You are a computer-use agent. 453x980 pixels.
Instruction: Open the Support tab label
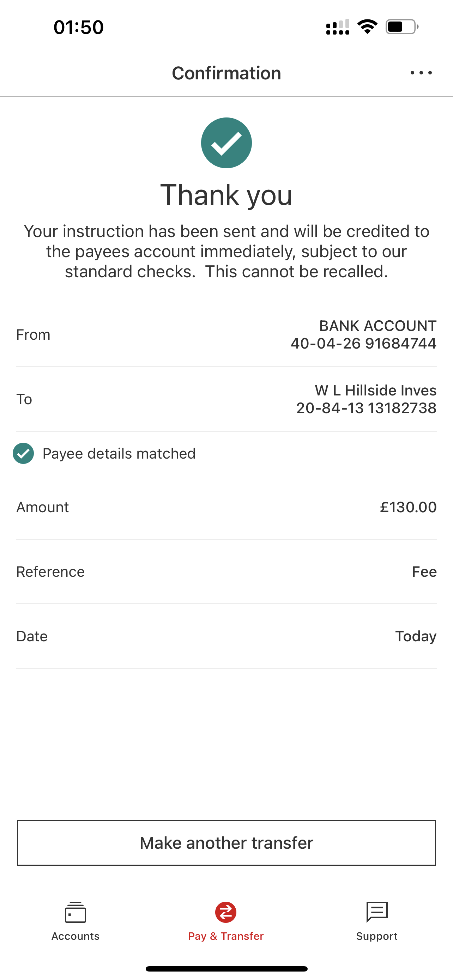(376, 936)
